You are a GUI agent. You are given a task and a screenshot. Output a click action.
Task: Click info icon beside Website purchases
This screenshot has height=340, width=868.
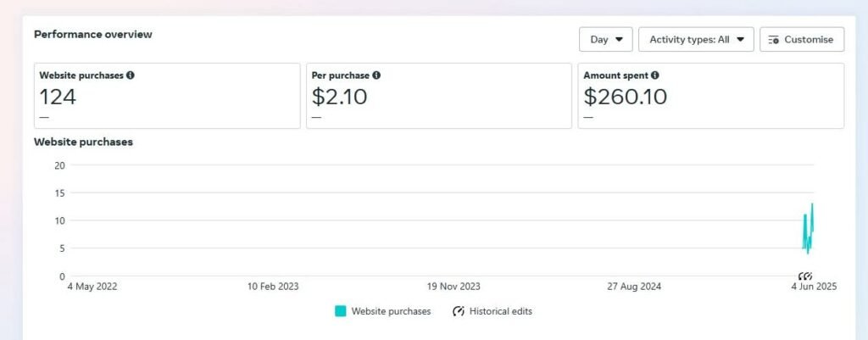[130, 75]
